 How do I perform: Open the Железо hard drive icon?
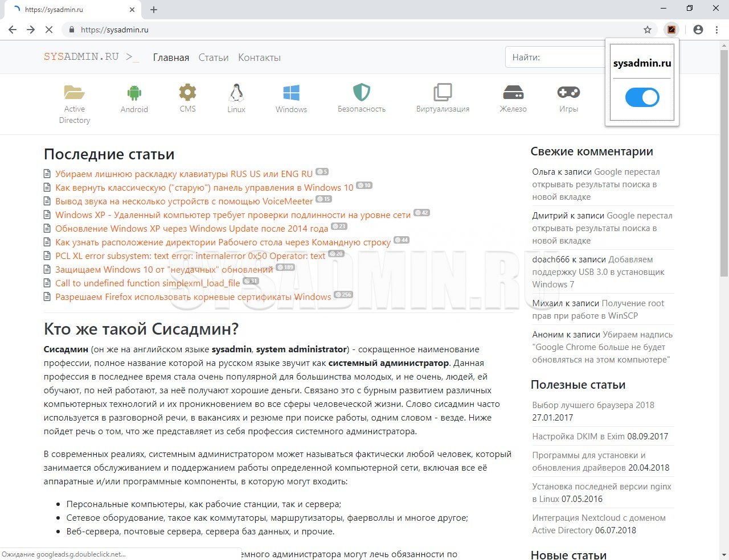click(513, 92)
